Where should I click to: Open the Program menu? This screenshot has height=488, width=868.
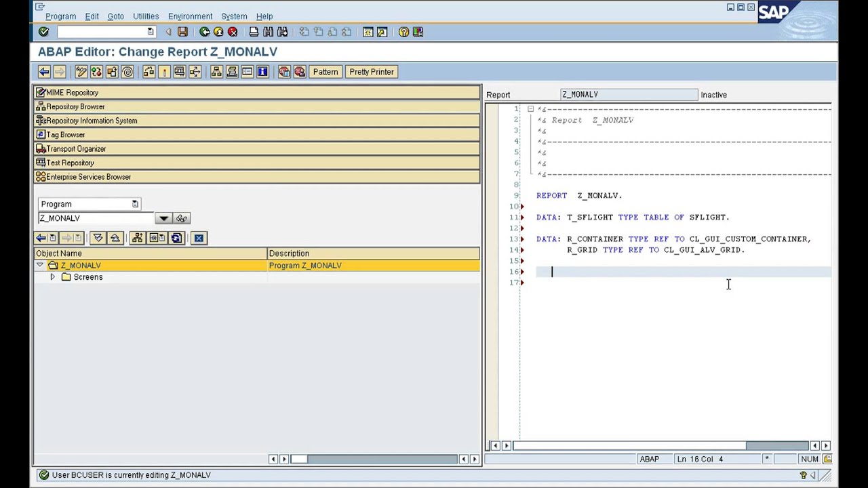pyautogui.click(x=60, y=16)
